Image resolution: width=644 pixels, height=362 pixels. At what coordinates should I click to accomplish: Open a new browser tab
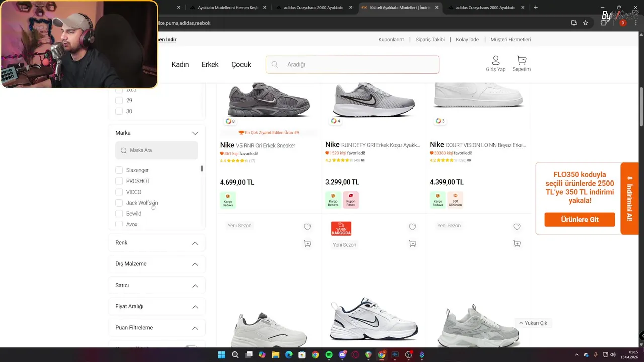pos(536,8)
